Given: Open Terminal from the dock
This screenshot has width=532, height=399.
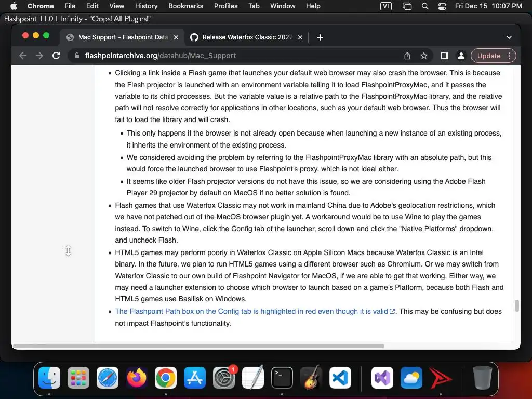Looking at the screenshot, I should pyautogui.click(x=282, y=378).
